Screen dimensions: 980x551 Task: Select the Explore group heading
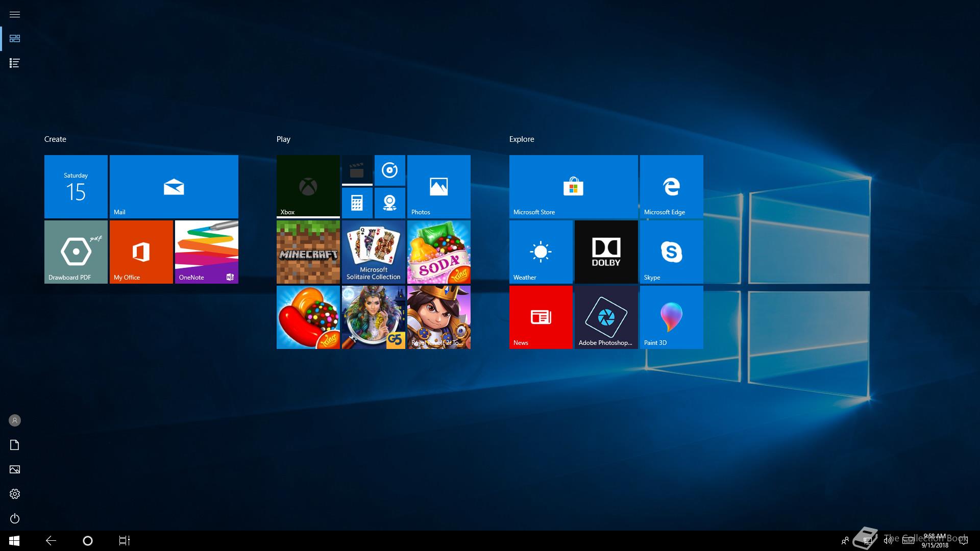pyautogui.click(x=522, y=139)
